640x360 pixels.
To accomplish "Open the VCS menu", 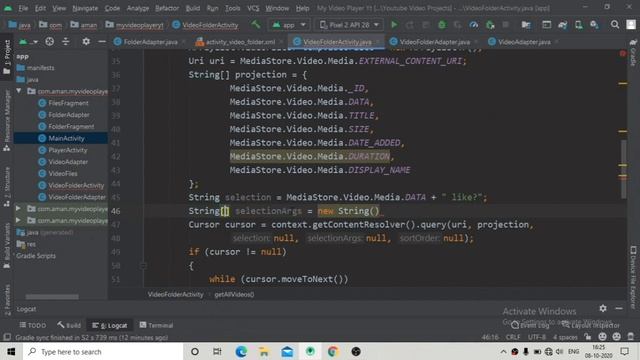I will click(x=253, y=8).
